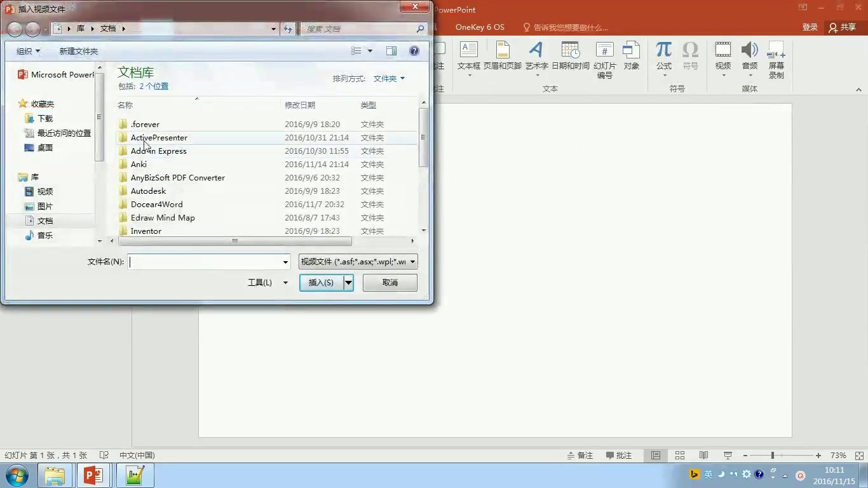Click the Symbol omega icon

tap(690, 50)
